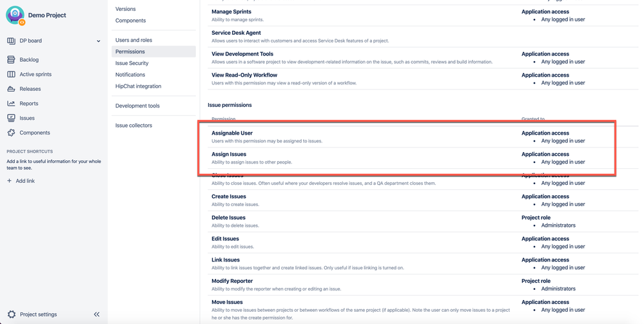Viewport: 644px width, 324px height.
Task: Click the Active sprints board icon
Action: (11, 74)
